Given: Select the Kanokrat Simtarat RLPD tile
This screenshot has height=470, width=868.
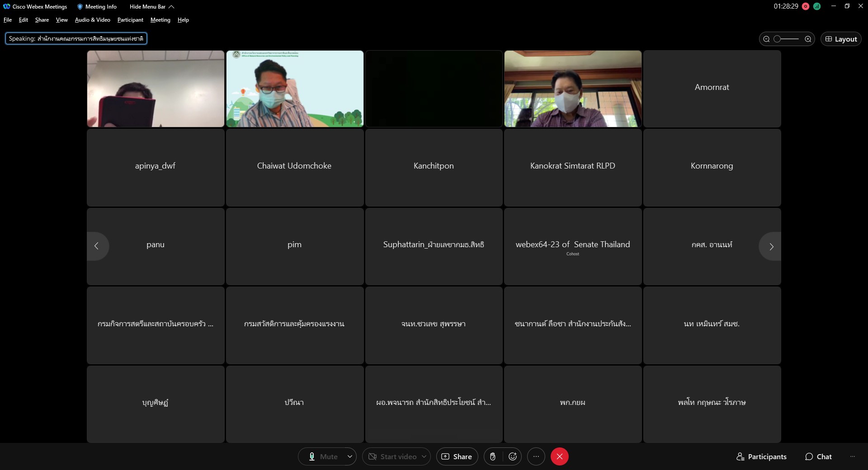Looking at the screenshot, I should click(x=573, y=168).
